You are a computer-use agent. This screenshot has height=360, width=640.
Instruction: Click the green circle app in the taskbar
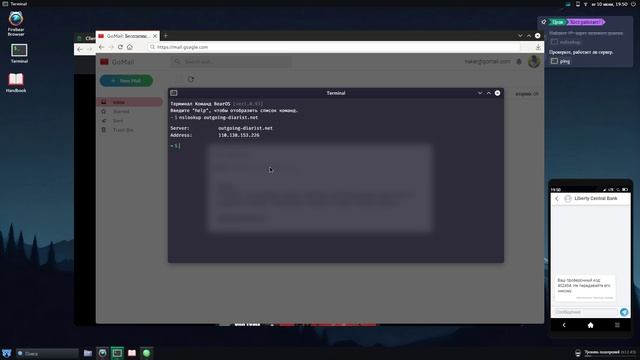click(147, 353)
